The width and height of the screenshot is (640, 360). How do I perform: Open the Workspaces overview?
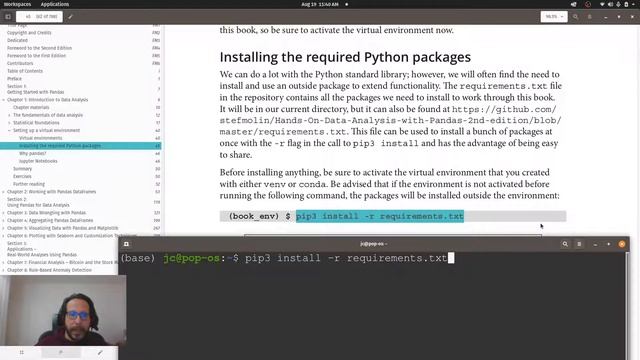[17, 4]
